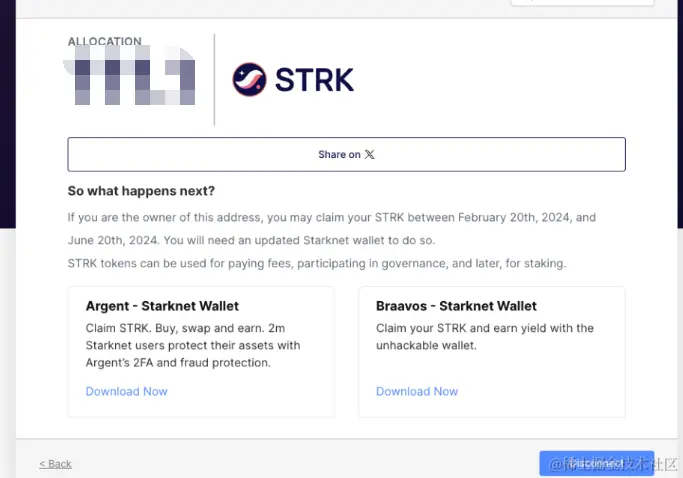Viewport: 683px width, 478px height.
Task: Click the X logo in Share button
Action: [x=370, y=154]
